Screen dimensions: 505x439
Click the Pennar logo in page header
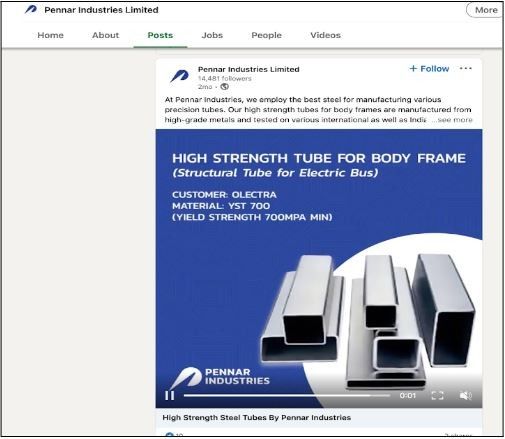click(31, 9)
